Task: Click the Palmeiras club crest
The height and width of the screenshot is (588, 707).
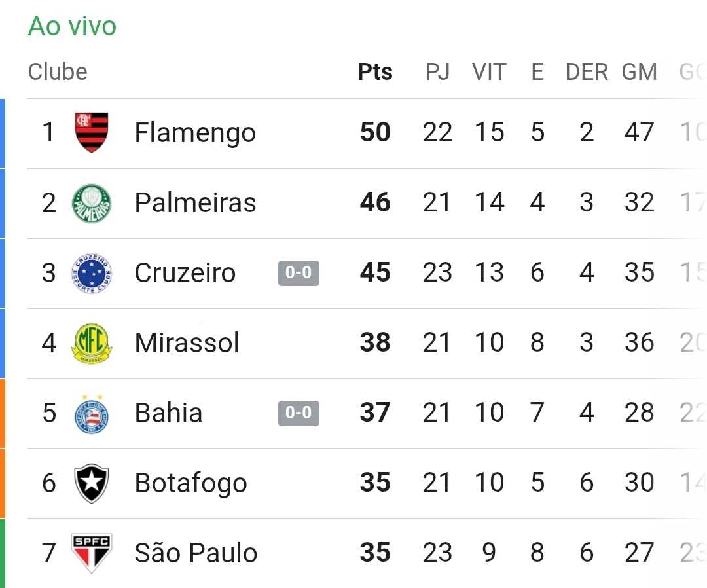Action: pos(92,204)
